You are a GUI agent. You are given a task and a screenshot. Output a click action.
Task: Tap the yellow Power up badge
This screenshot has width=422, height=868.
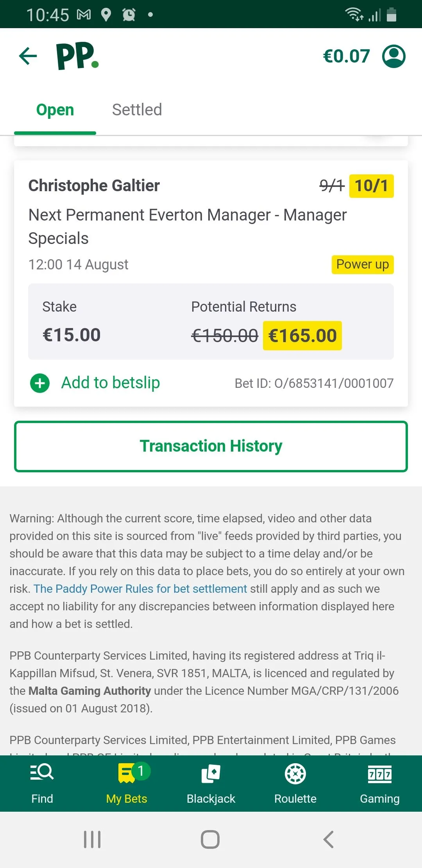point(363,265)
